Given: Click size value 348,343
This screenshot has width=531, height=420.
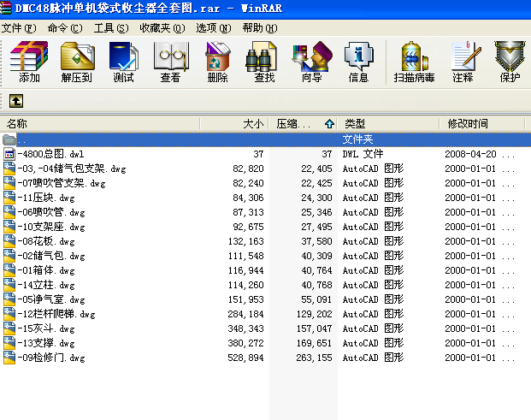Looking at the screenshot, I should (245, 328).
